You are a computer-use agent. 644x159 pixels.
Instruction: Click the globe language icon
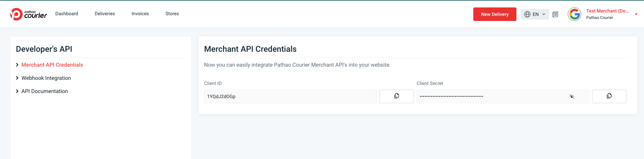[x=527, y=14]
